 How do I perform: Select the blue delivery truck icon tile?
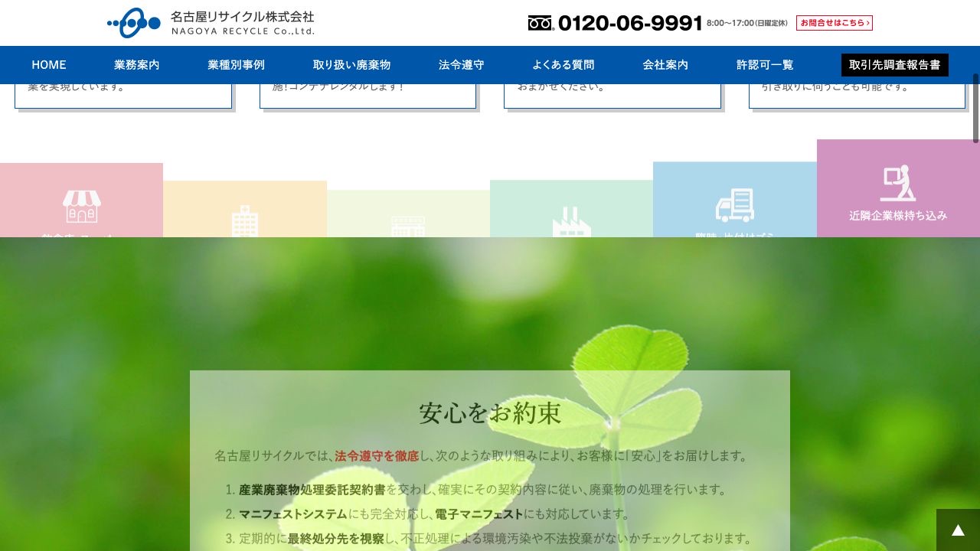tap(735, 200)
